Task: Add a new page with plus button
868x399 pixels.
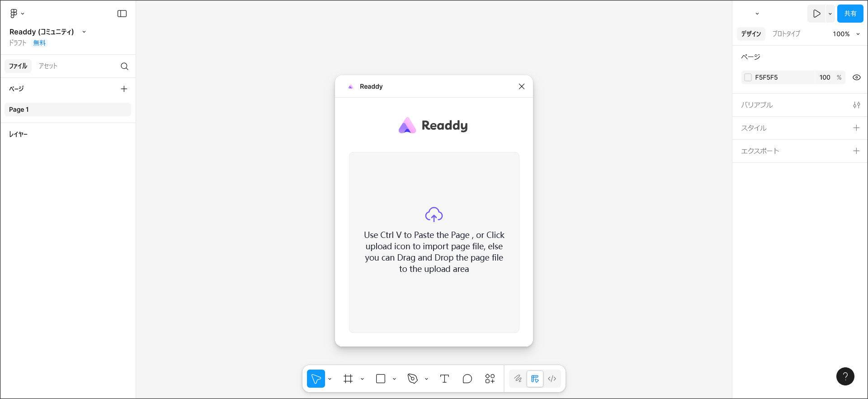Action: (124, 89)
